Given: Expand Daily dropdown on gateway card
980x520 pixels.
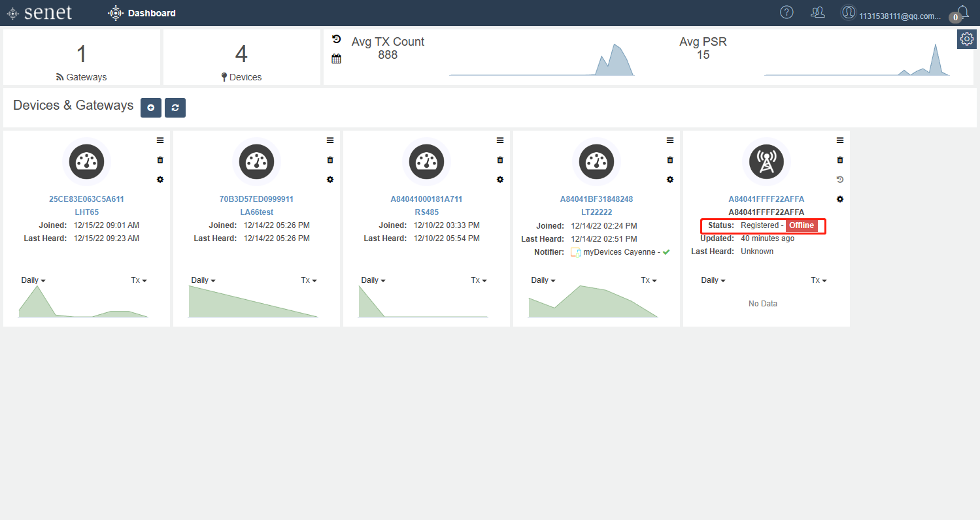Looking at the screenshot, I should coord(713,280).
